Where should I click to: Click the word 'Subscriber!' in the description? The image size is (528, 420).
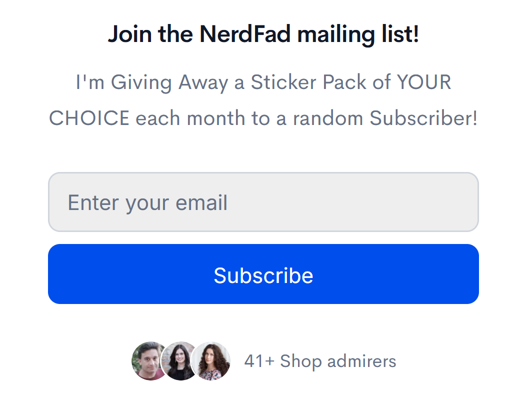[x=423, y=118]
